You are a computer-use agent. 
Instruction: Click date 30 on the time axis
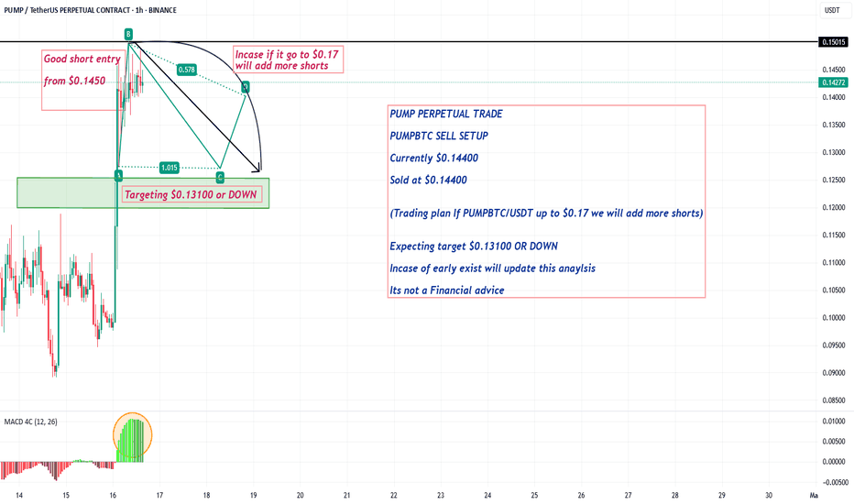tap(769, 495)
